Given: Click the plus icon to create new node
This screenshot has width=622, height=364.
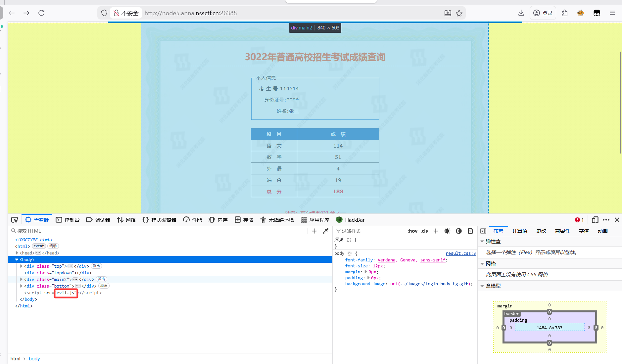Looking at the screenshot, I should (314, 231).
